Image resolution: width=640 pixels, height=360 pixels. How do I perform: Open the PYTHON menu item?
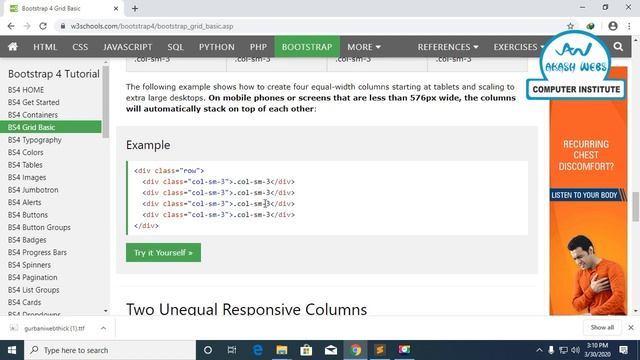(217, 47)
